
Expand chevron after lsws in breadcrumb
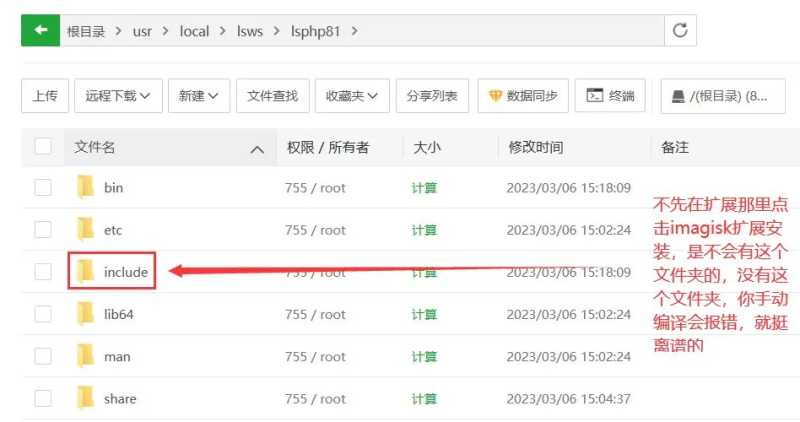click(x=277, y=31)
